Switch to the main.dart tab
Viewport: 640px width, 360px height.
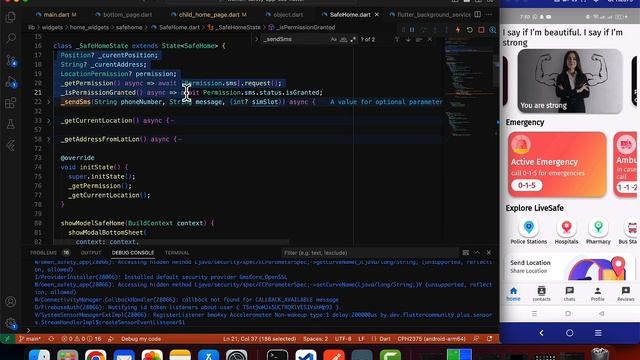(x=56, y=14)
